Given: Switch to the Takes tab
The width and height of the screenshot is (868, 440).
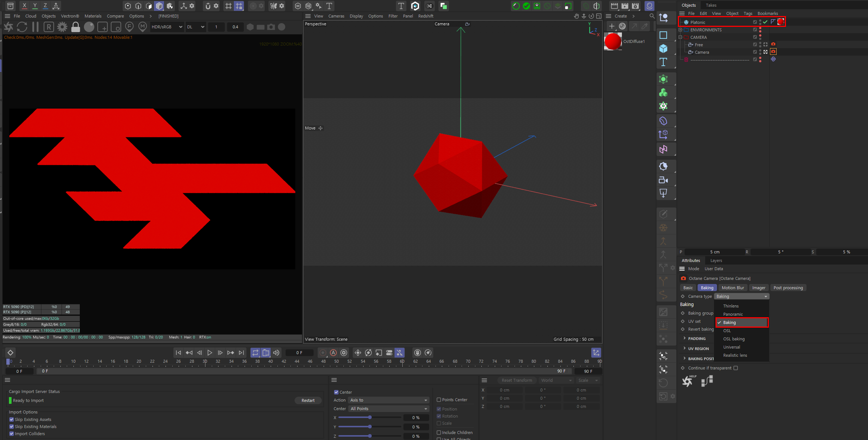Looking at the screenshot, I should click(711, 5).
